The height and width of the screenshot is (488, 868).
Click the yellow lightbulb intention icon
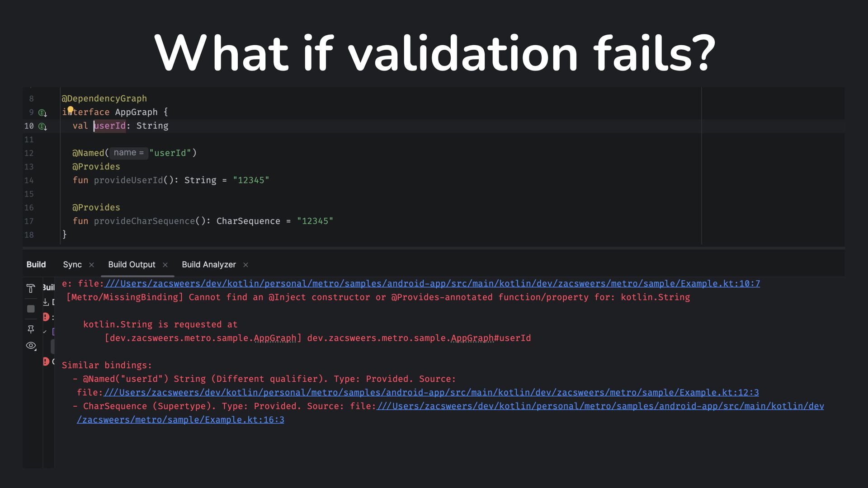71,109
